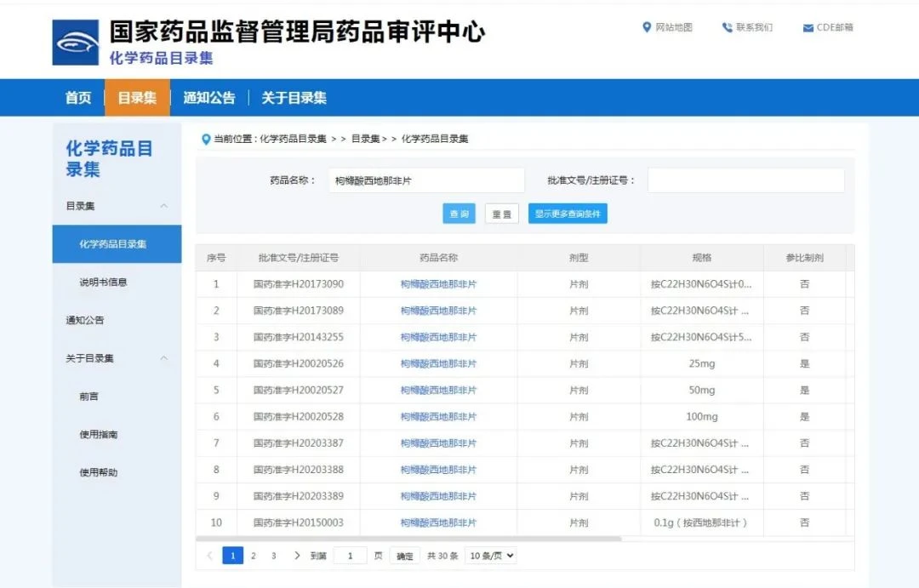Open drug link in row H20020527
919x588 pixels.
(x=438, y=391)
